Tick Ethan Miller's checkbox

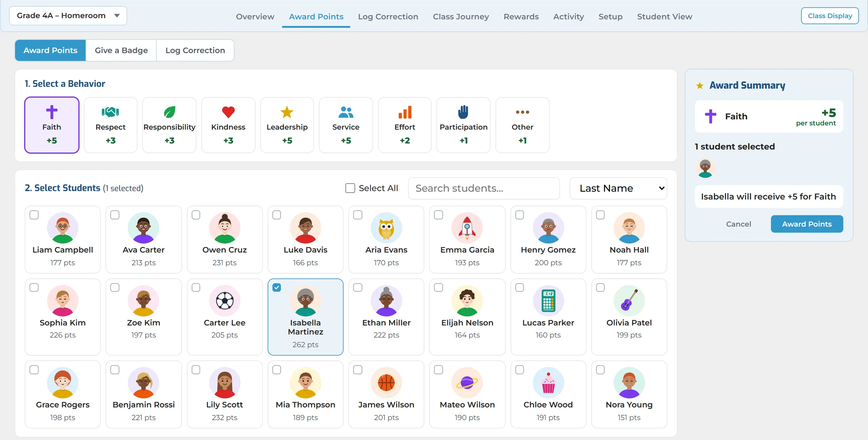tap(358, 287)
